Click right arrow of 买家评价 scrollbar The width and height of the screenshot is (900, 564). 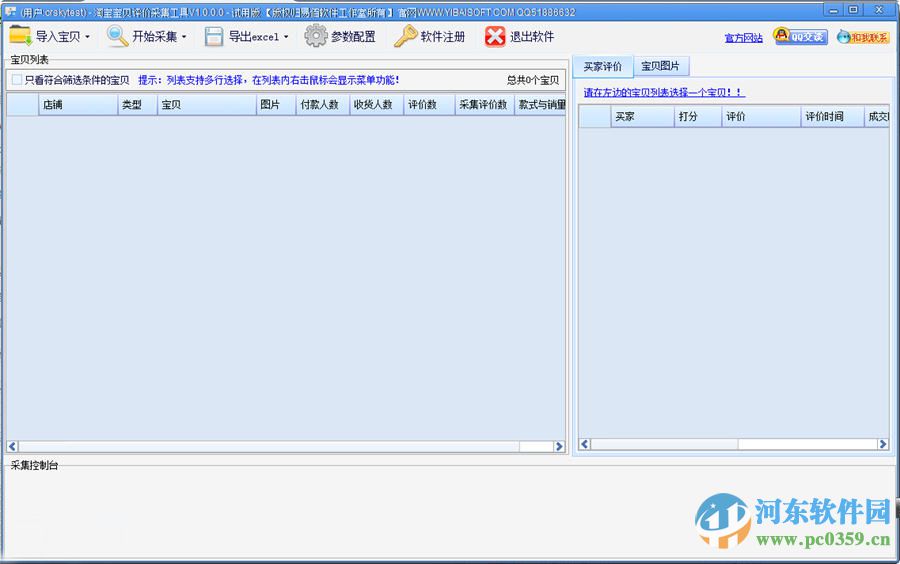click(883, 444)
